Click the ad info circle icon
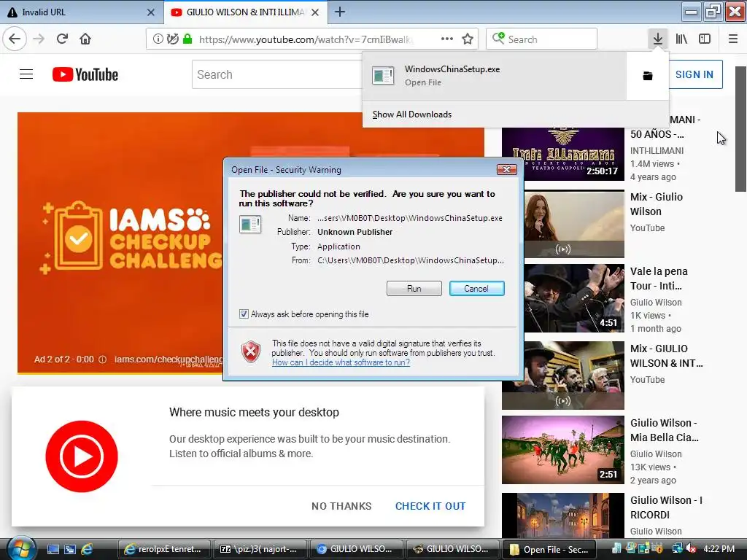 (x=102, y=359)
